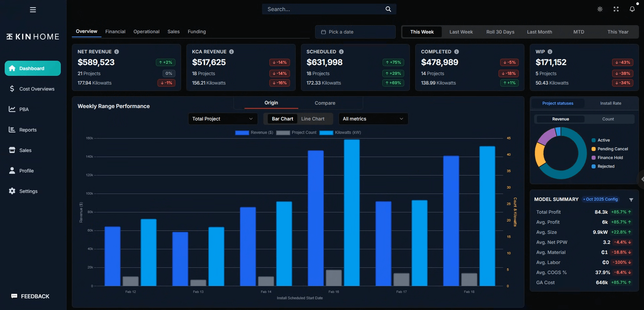Switch to Install Rate tab
This screenshot has width=644, height=310.
click(610, 103)
